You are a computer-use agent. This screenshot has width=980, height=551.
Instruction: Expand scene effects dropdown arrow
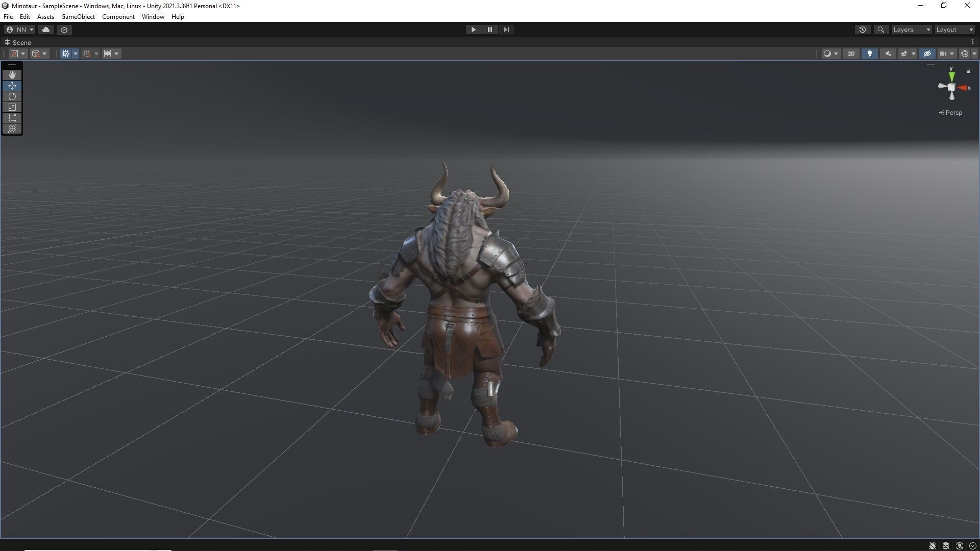(x=914, y=54)
